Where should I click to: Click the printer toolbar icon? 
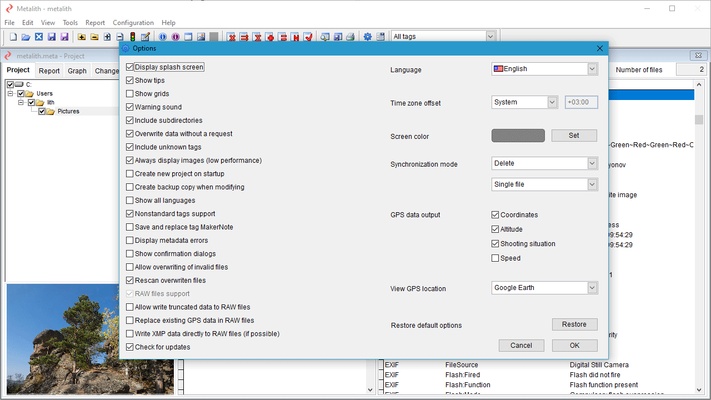click(350, 37)
